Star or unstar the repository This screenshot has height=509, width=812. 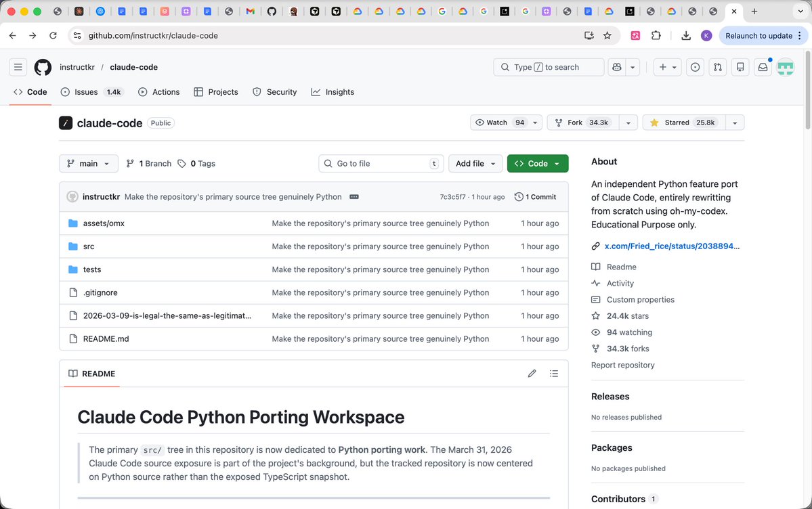pos(683,123)
